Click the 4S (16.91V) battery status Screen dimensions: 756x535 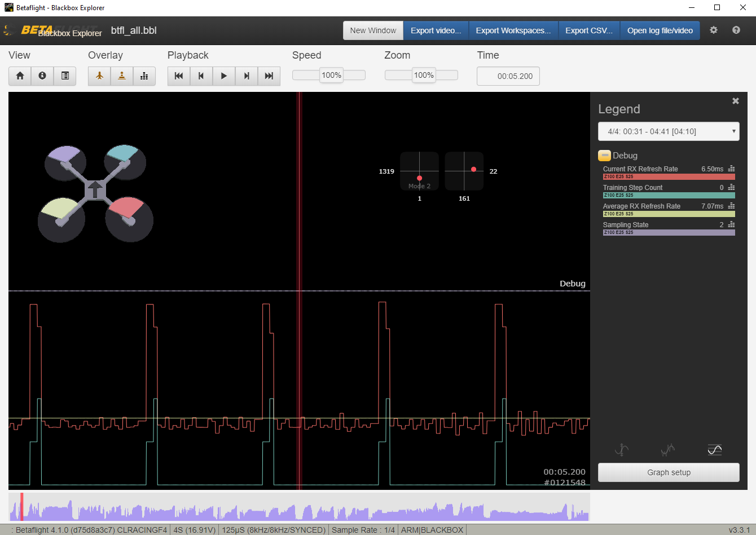195,530
